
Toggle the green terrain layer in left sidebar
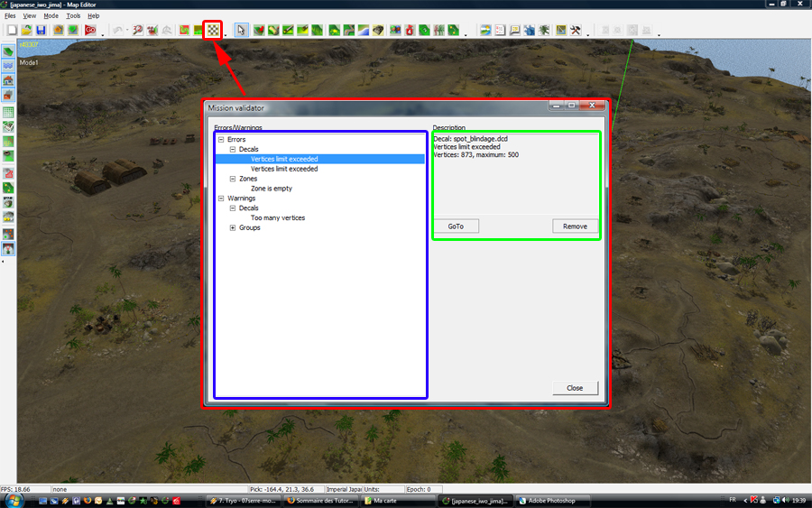[x=8, y=51]
